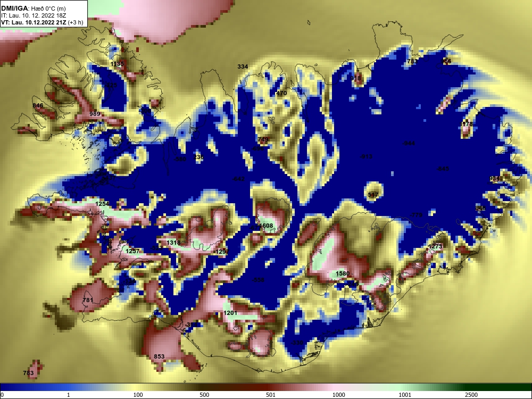
Task: Click the '2500' tick on color scale
Action: tap(471, 395)
